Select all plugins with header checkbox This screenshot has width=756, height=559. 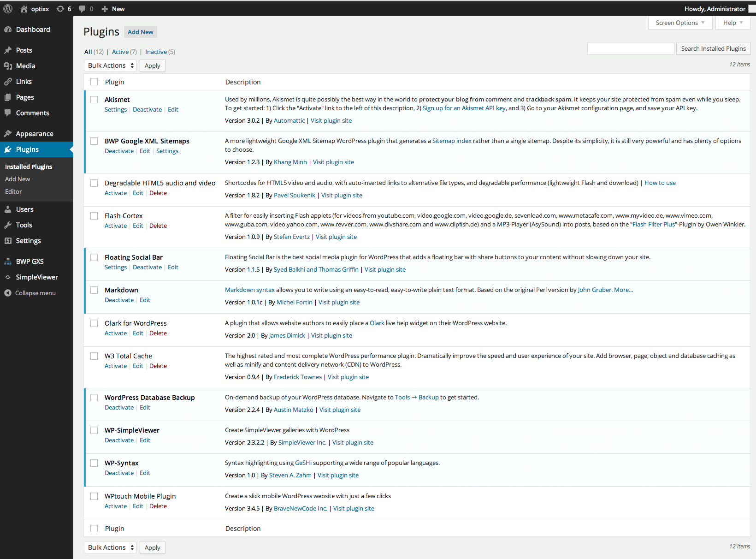click(94, 82)
